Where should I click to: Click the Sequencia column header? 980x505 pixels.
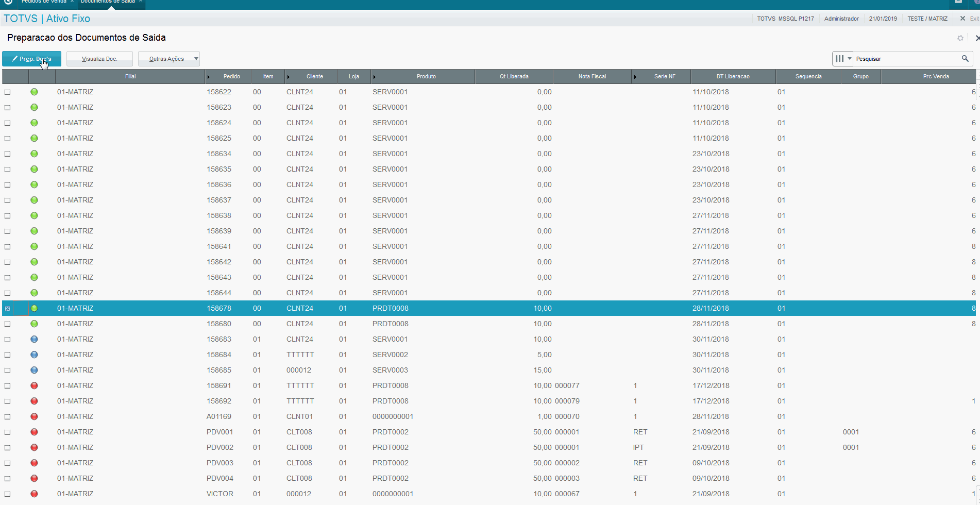tap(808, 76)
